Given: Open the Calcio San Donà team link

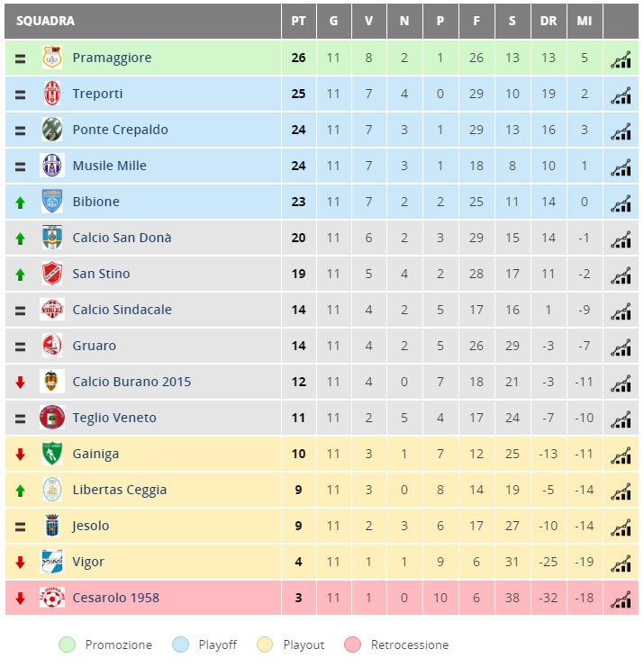Looking at the screenshot, I should (122, 238).
